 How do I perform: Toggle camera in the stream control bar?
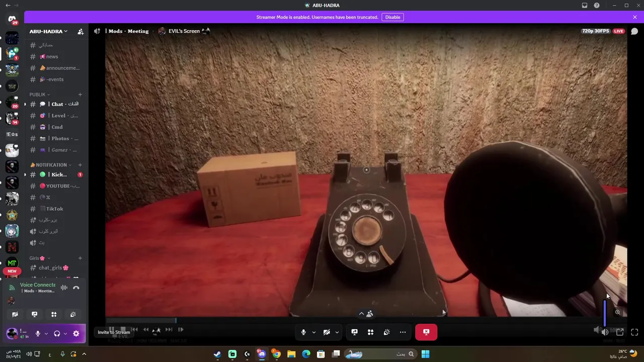pyautogui.click(x=327, y=332)
